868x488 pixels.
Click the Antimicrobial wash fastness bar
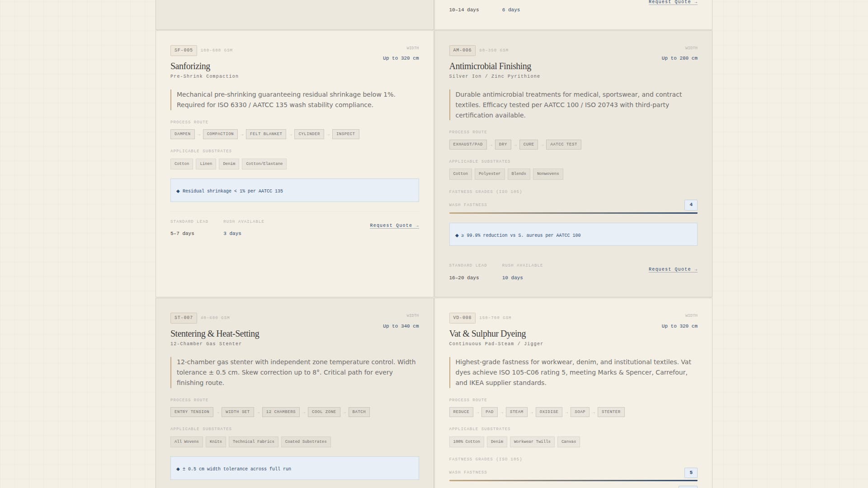point(573,213)
